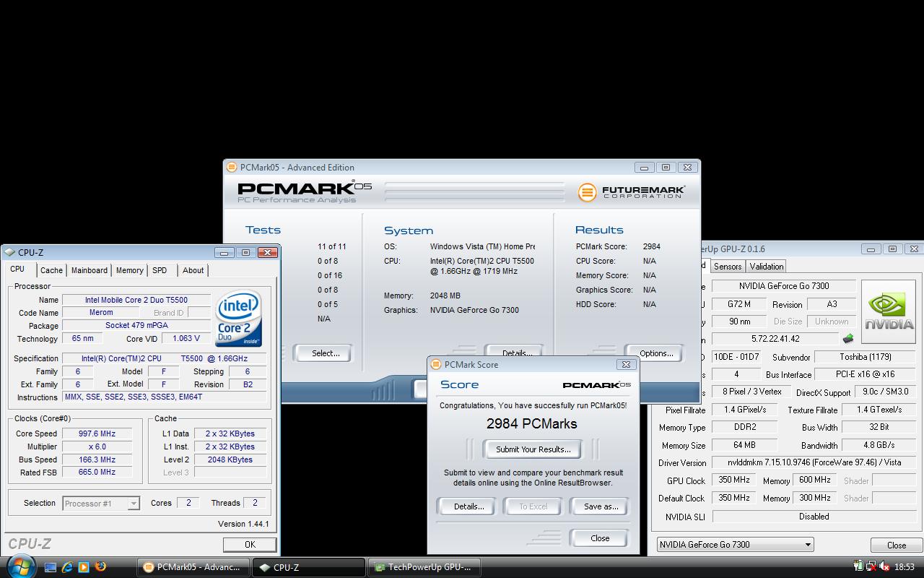
Task: Click Multiplier value x 6.0
Action: click(97, 447)
